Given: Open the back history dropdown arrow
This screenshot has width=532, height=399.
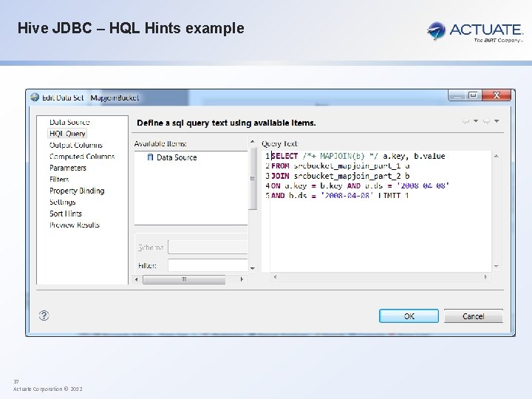Looking at the screenshot, I should point(476,120).
